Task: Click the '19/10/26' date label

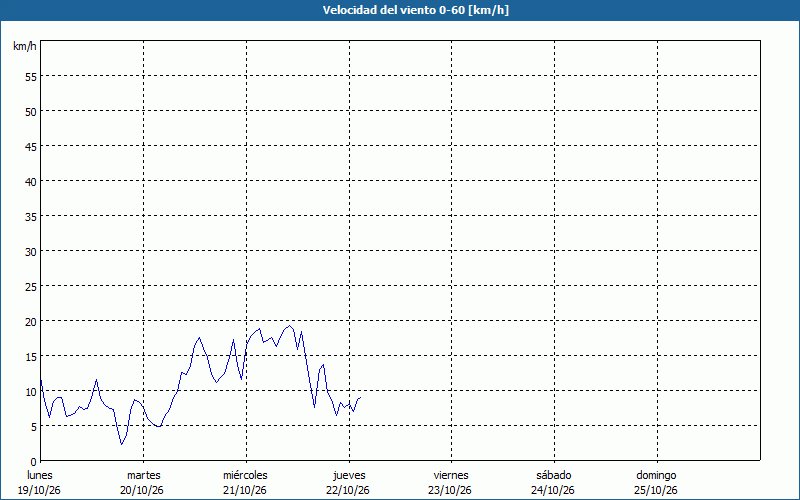Action: coord(39,490)
